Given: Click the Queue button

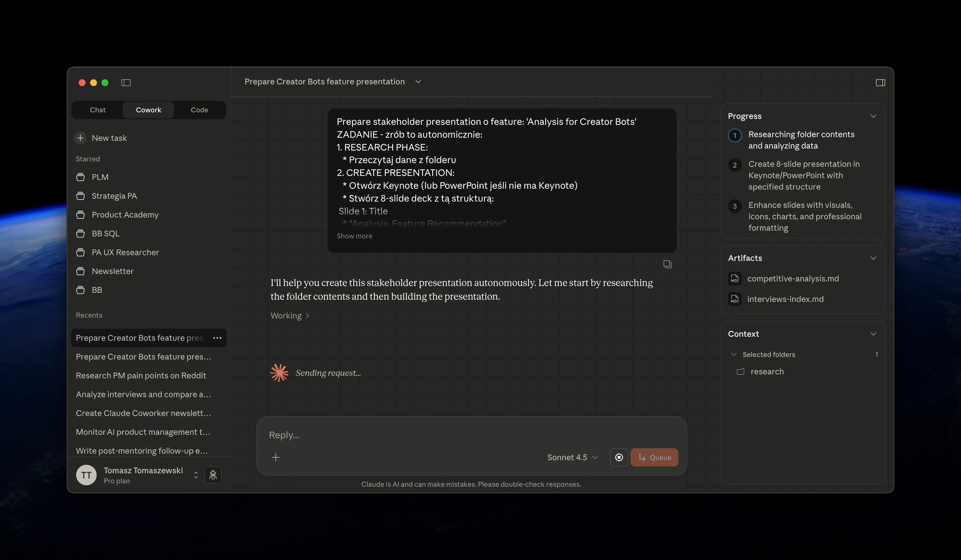Looking at the screenshot, I should click(654, 457).
